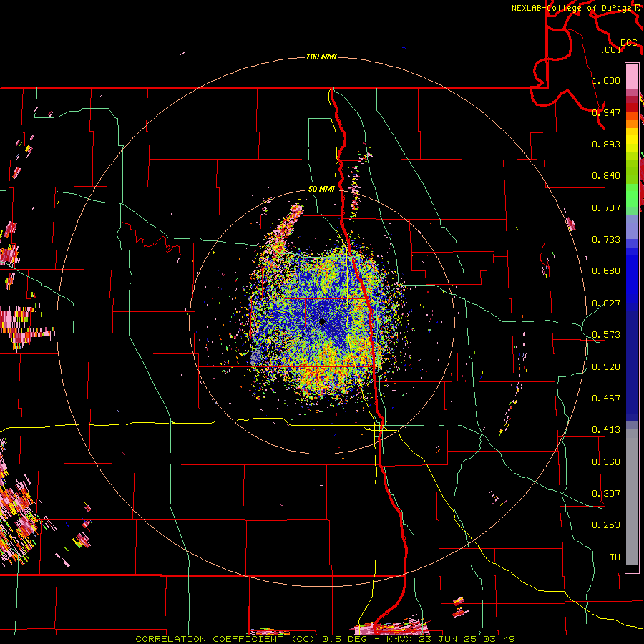This screenshot has width=644, height=644.
Task: Click the radar site center dot
Action: click(322, 321)
